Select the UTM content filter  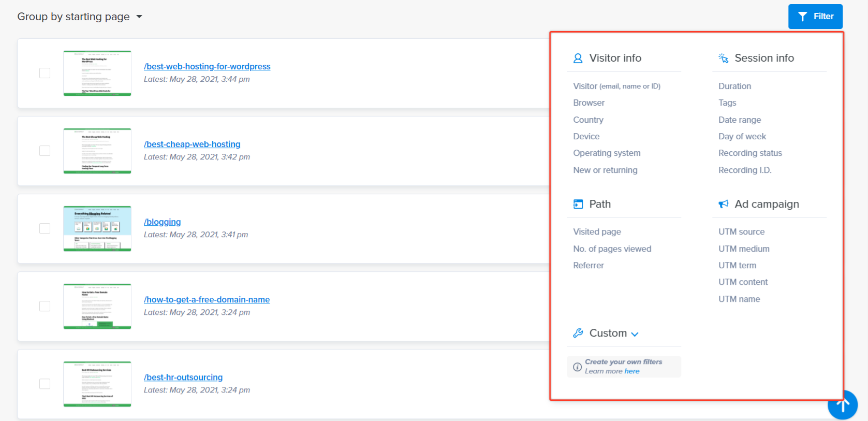click(743, 282)
